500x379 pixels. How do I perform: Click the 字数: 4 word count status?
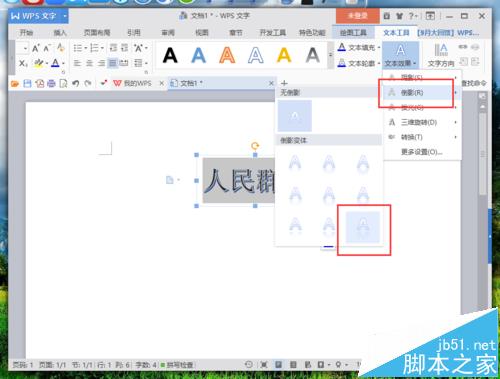pos(146,365)
